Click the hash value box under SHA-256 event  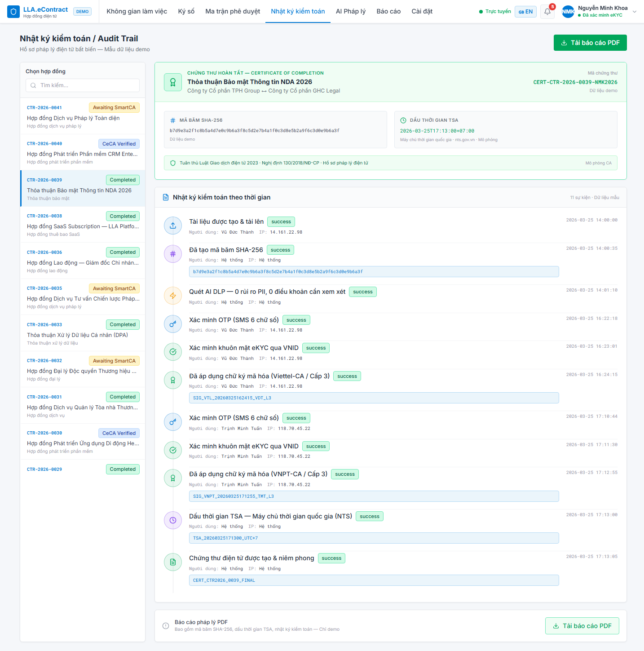point(374,272)
